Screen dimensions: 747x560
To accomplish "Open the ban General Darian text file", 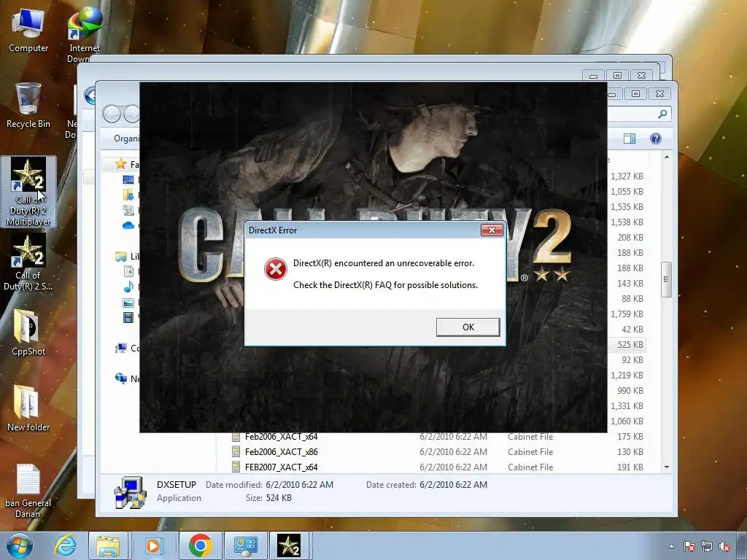I will coord(28,491).
